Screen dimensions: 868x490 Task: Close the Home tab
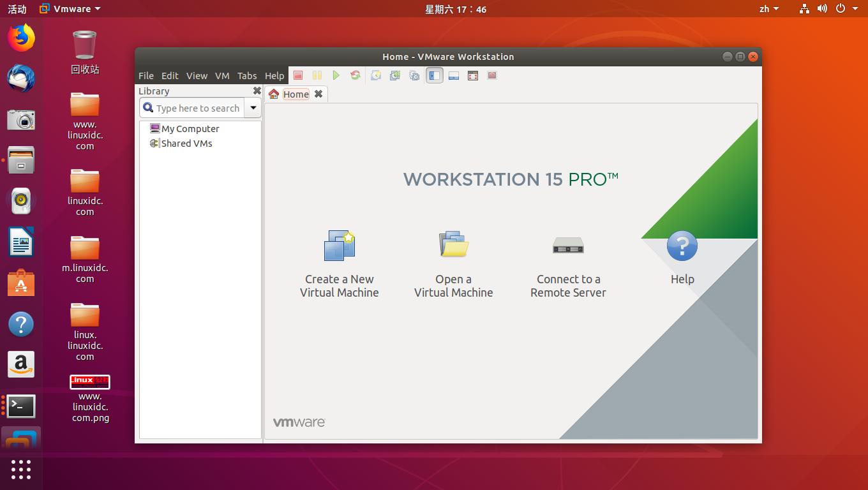point(318,94)
